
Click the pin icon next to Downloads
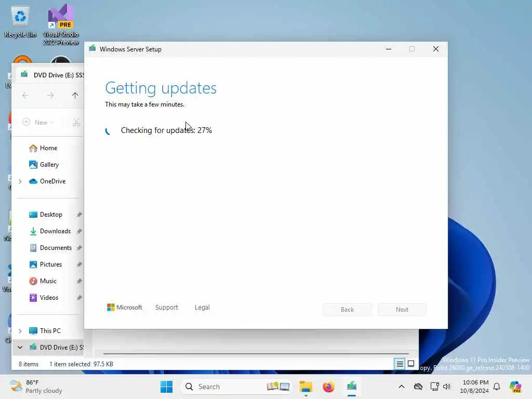79,231
